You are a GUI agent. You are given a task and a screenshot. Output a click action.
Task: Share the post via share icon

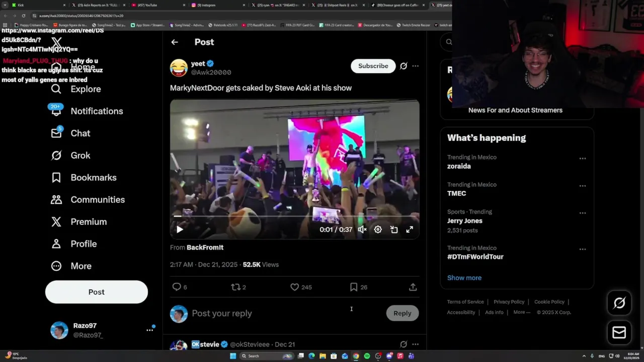(413, 287)
